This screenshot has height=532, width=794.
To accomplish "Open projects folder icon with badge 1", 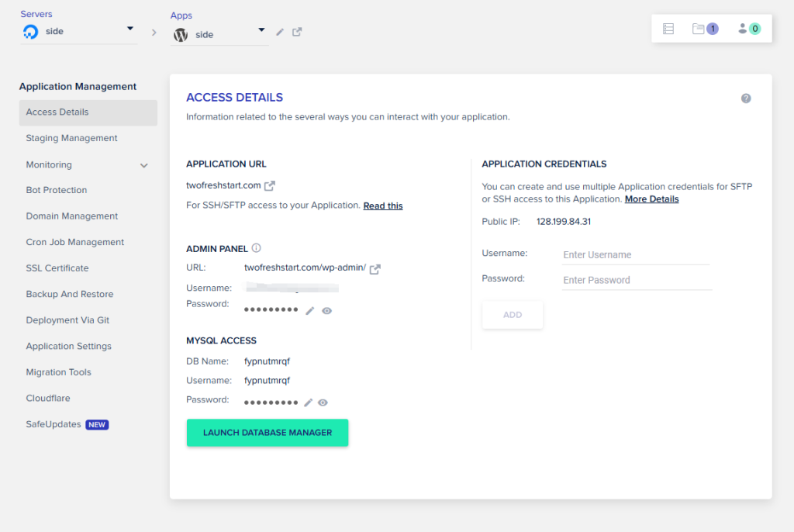I will tap(705, 29).
